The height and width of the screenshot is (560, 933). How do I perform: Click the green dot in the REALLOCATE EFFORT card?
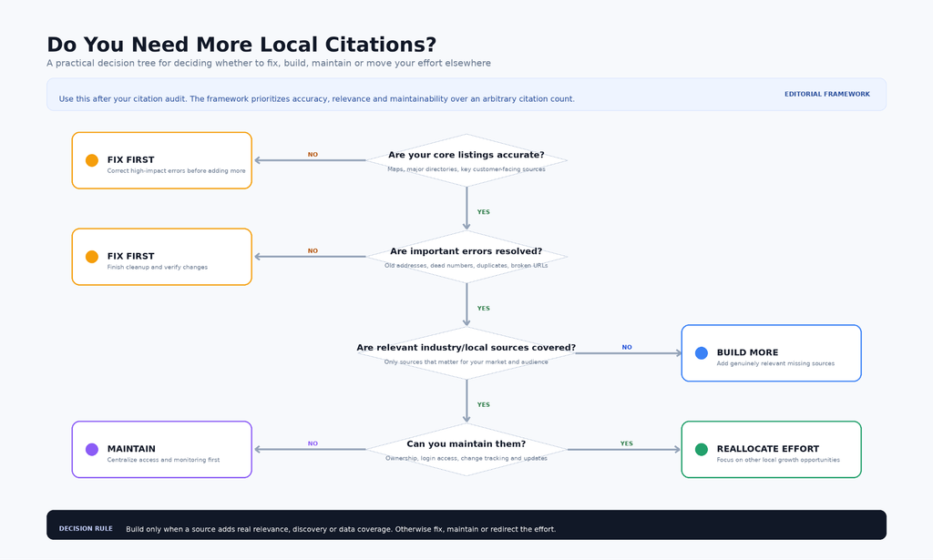point(702,450)
